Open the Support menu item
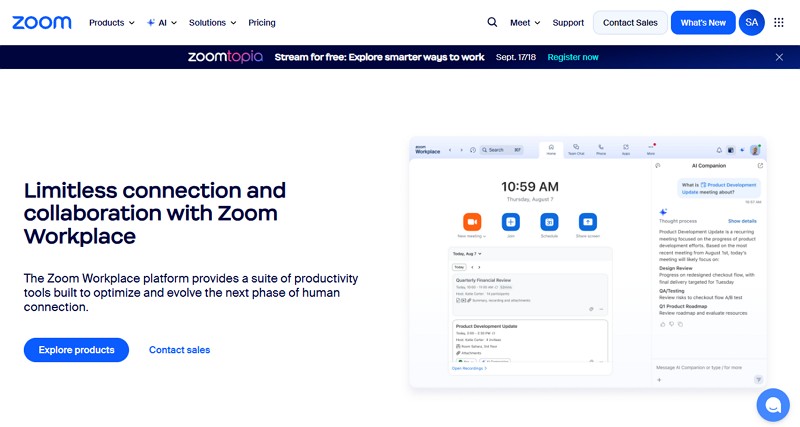Screen dimensions: 800x427 568,22
